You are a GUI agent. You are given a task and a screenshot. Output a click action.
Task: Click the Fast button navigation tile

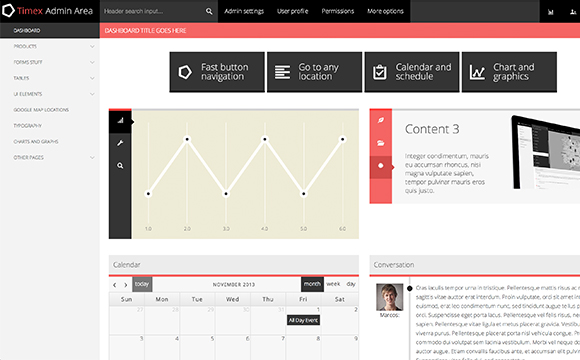pos(217,72)
